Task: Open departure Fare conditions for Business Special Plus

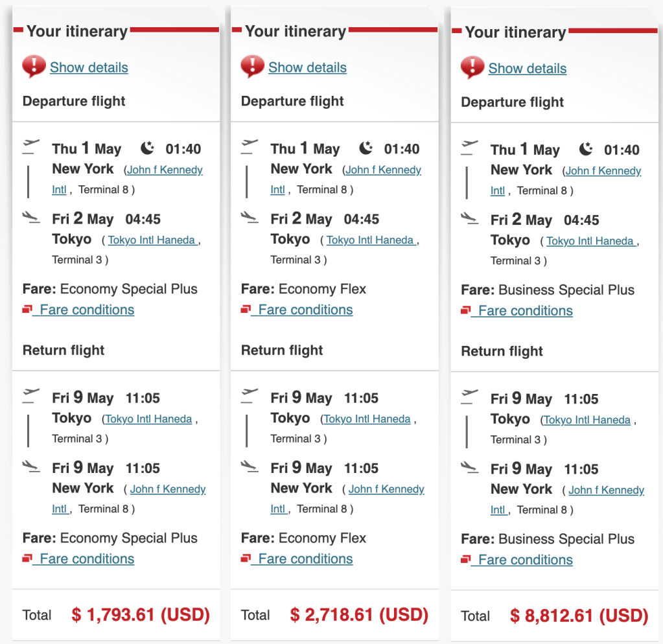Action: (x=525, y=310)
